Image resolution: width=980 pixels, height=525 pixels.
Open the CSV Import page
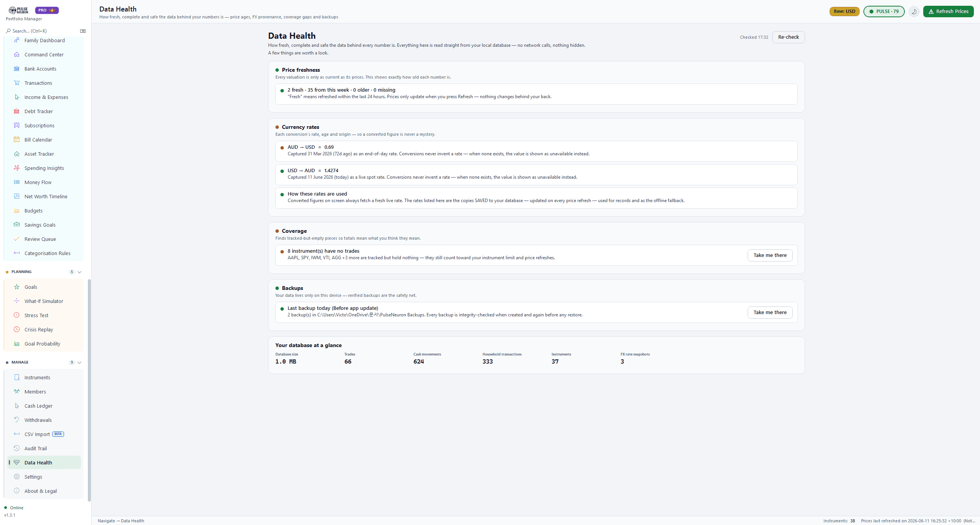tap(44, 434)
